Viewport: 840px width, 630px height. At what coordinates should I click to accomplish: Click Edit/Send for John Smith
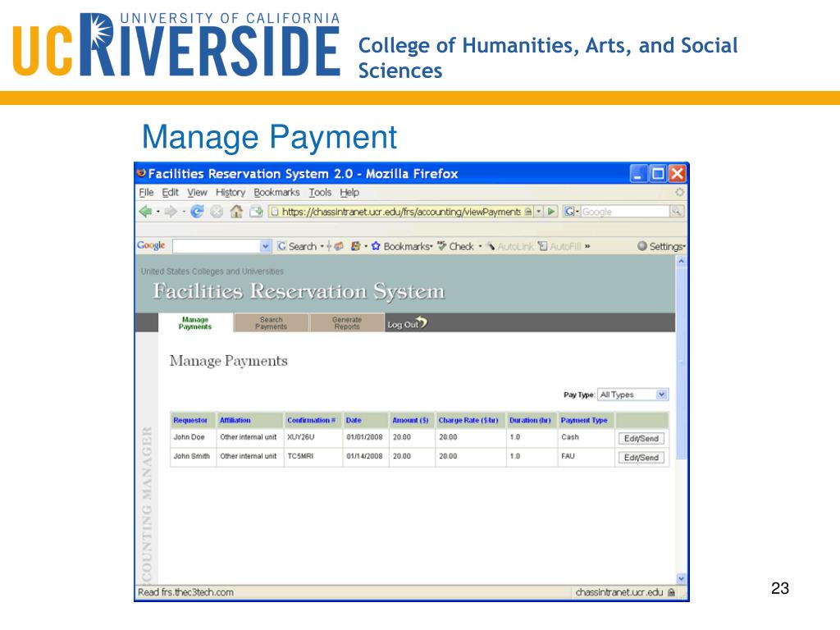click(641, 458)
